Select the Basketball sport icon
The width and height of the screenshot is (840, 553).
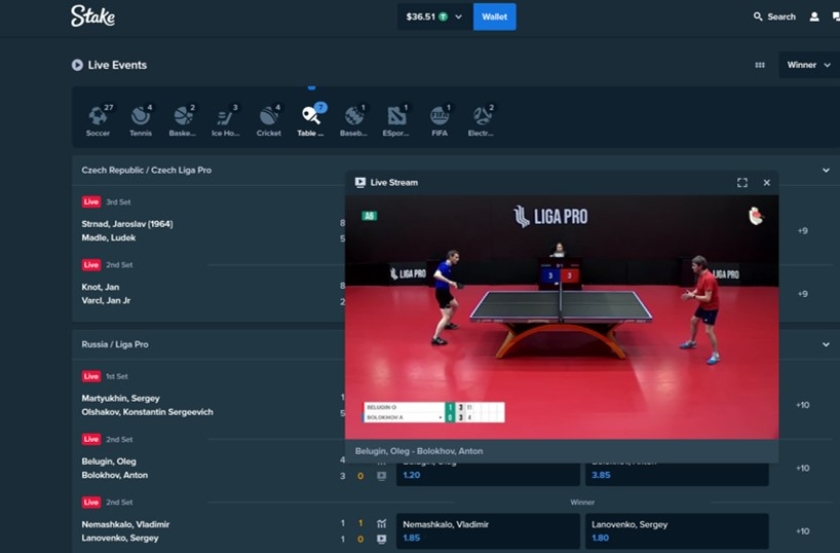pyautogui.click(x=183, y=121)
